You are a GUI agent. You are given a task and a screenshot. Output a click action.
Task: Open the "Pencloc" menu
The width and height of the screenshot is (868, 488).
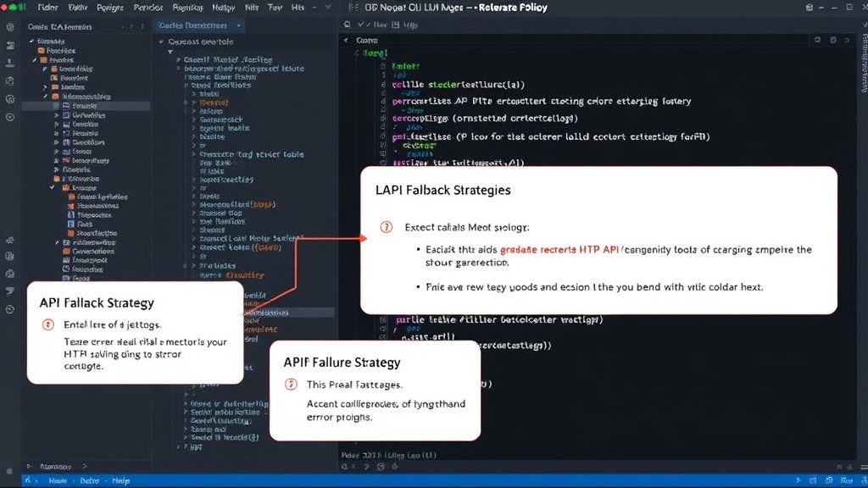148,8
